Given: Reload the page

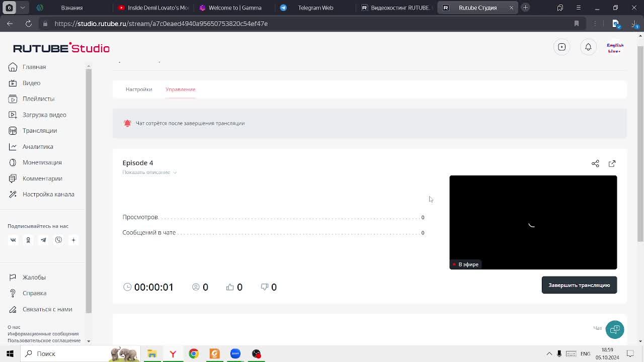Looking at the screenshot, I should (x=29, y=24).
